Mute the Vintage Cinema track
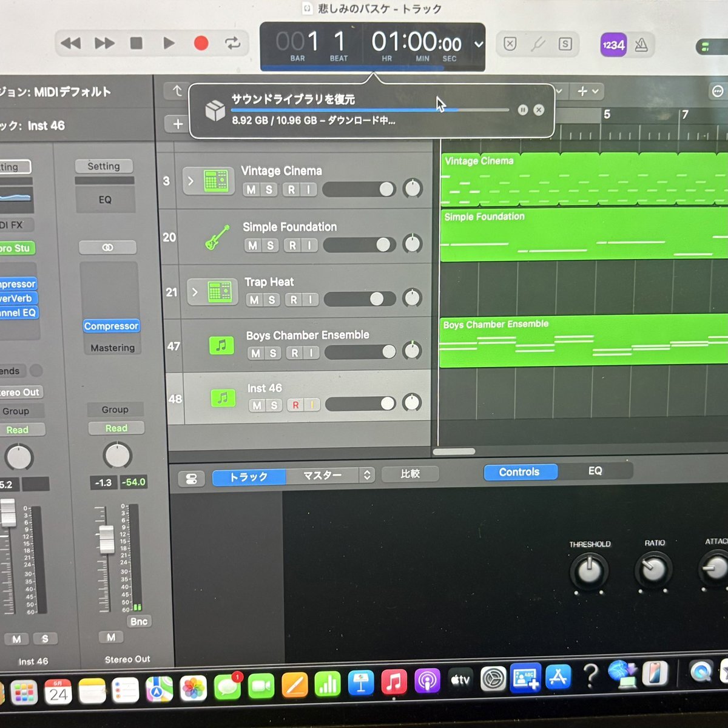This screenshot has width=728, height=728. pos(251,189)
